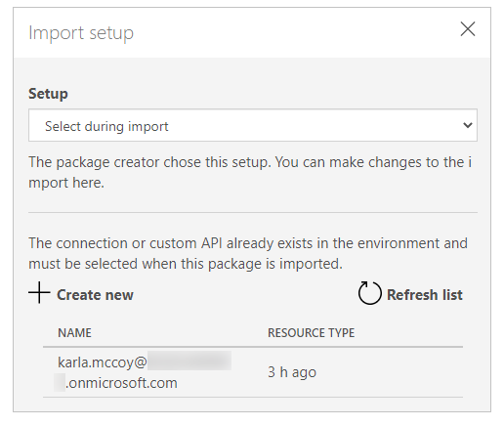
Task: Click the .onmicrosoft.com text in the row
Action: [121, 383]
